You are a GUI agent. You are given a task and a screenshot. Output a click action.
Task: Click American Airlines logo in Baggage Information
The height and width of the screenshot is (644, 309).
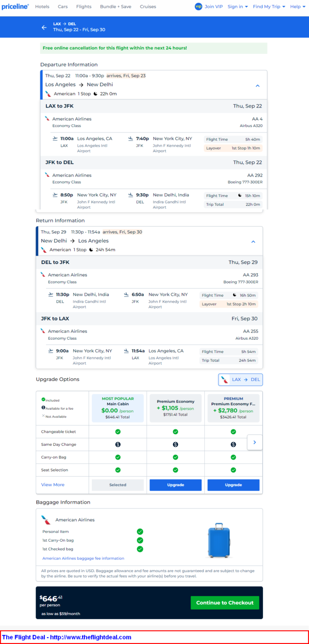point(46,520)
